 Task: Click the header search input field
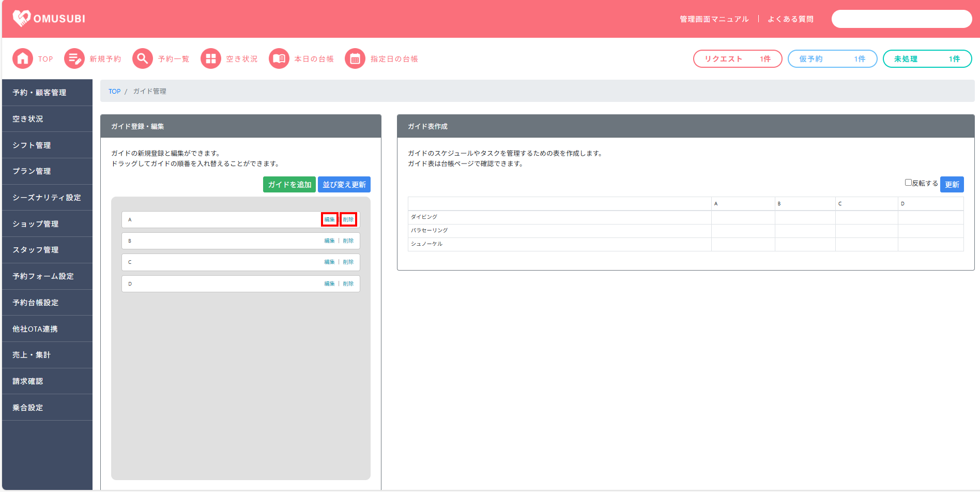pos(901,19)
